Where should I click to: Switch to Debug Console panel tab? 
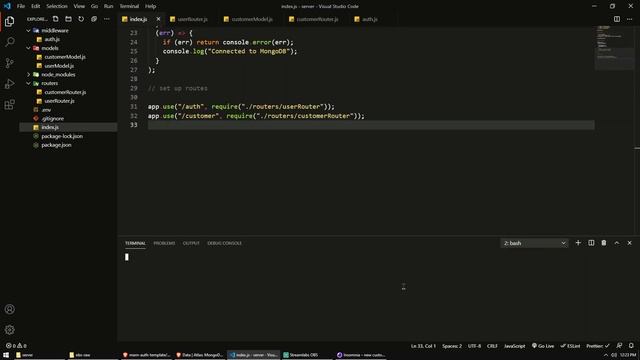[x=224, y=243]
